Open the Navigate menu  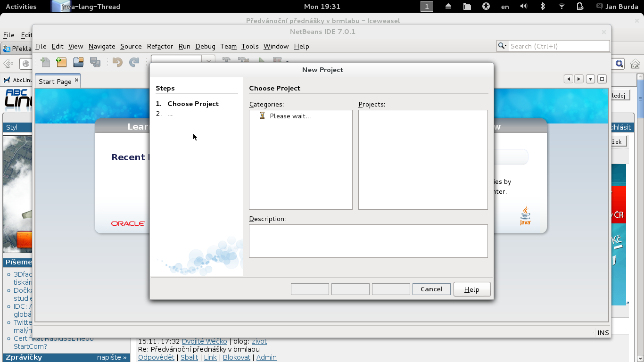[102, 46]
